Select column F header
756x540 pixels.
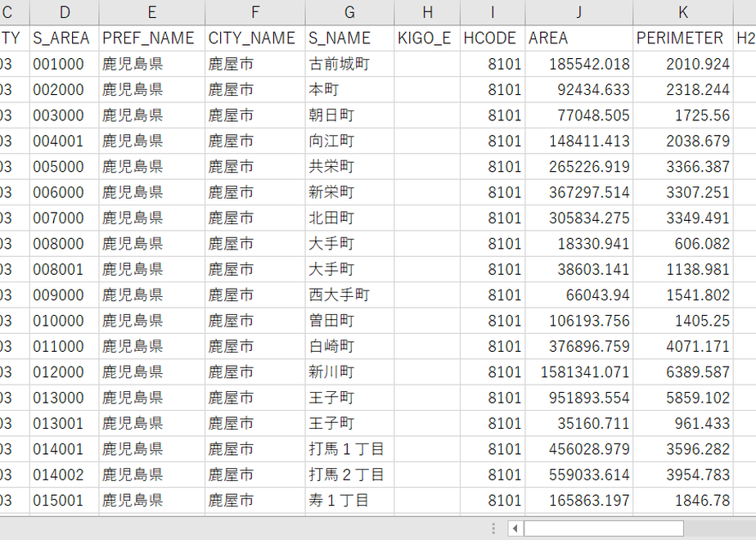click(255, 12)
